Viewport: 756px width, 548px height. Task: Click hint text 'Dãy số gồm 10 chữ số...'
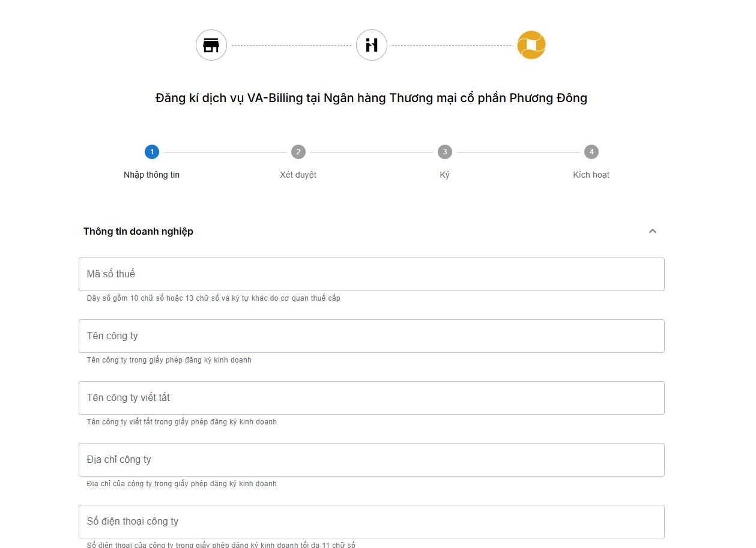point(214,298)
